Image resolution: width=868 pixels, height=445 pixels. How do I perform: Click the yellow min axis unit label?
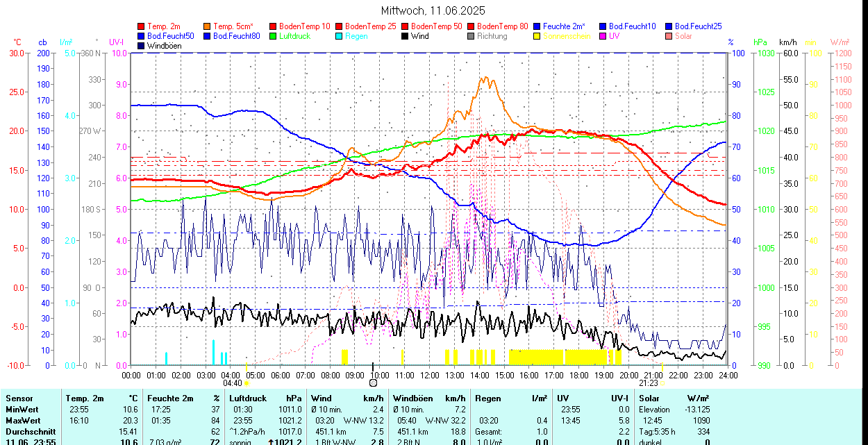tap(811, 42)
